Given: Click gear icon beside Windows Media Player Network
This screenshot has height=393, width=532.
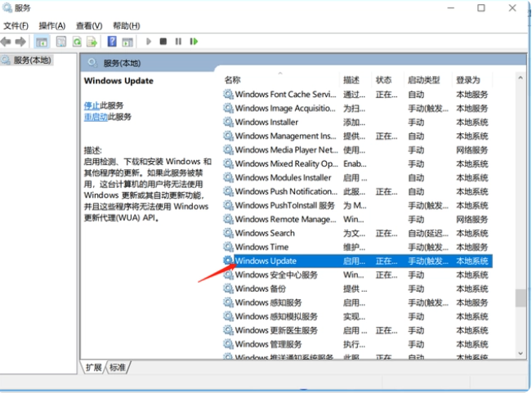Looking at the screenshot, I should pos(228,150).
